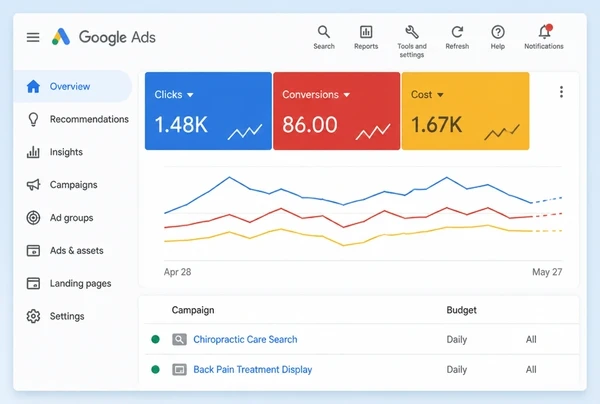The width and height of the screenshot is (600, 404).
Task: Click the Landing pages icon
Action: click(x=33, y=283)
